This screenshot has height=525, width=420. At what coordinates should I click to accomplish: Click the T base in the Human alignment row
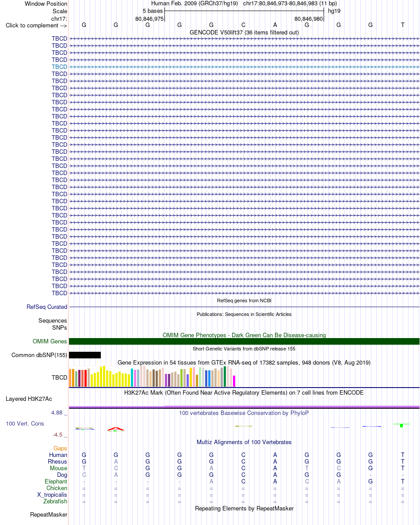403,455
